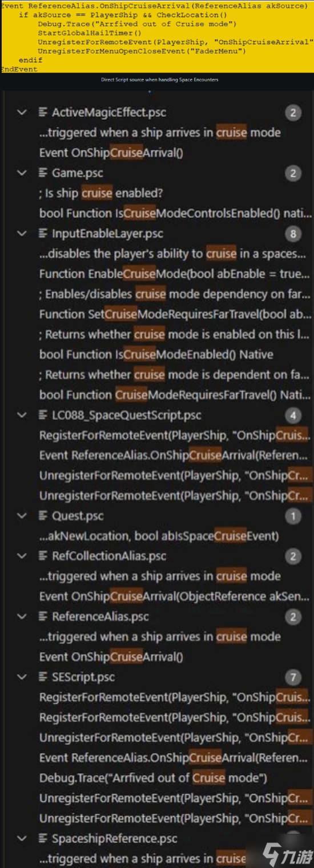
Task: Click the InputEnableLayer.psc file icon
Action: click(43, 233)
